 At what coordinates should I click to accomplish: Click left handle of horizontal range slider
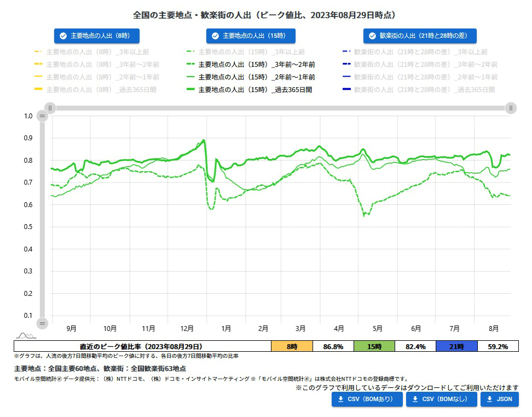coord(50,108)
